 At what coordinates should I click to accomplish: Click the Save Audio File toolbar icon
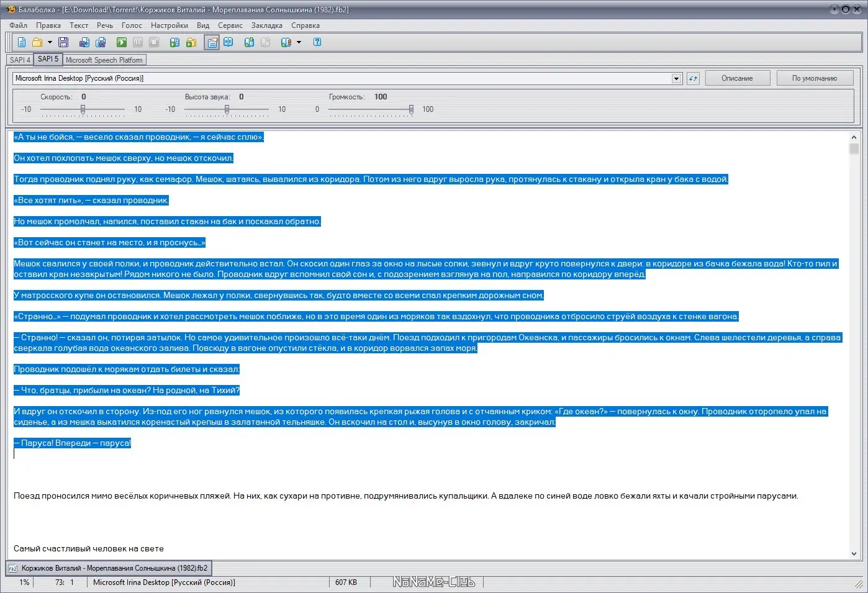click(84, 42)
